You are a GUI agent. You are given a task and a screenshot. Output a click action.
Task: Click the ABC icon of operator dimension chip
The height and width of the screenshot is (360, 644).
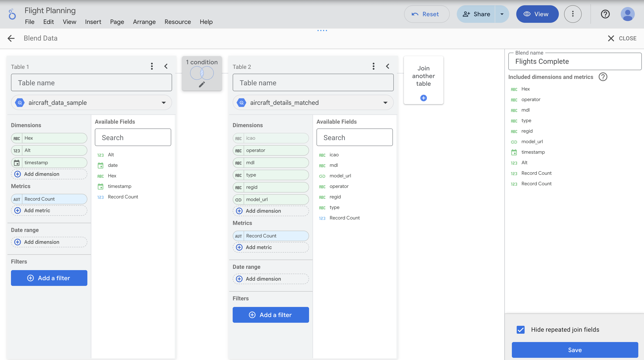click(239, 151)
